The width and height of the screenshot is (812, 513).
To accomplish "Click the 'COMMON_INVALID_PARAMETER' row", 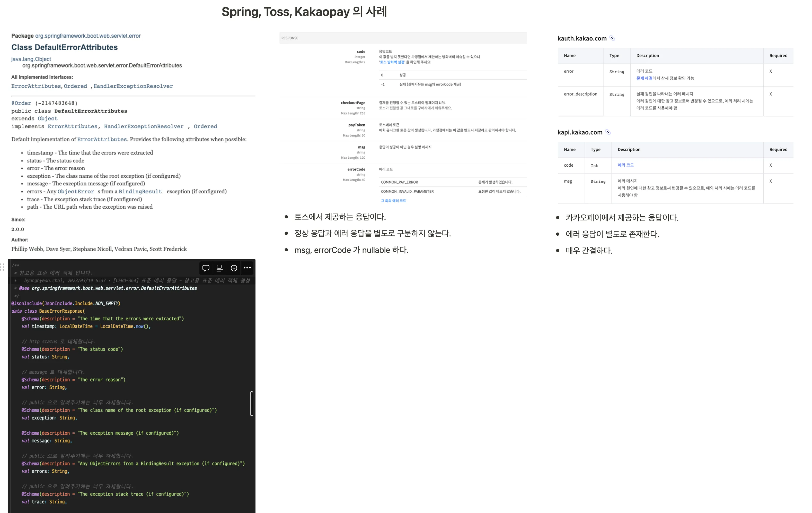I will pos(453,191).
